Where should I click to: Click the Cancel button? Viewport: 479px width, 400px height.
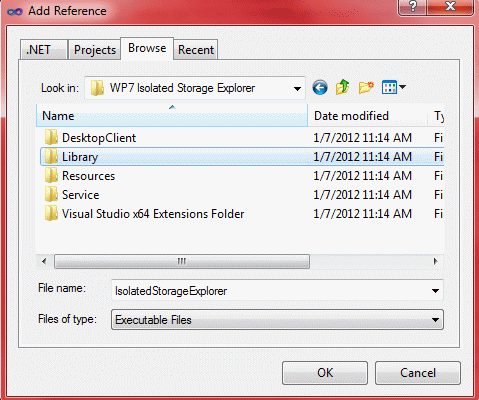pyautogui.click(x=418, y=373)
